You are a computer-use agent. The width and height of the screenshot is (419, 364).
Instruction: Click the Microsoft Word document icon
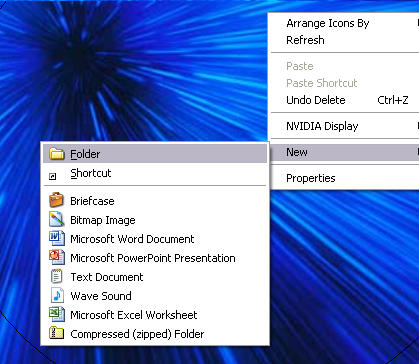click(57, 238)
